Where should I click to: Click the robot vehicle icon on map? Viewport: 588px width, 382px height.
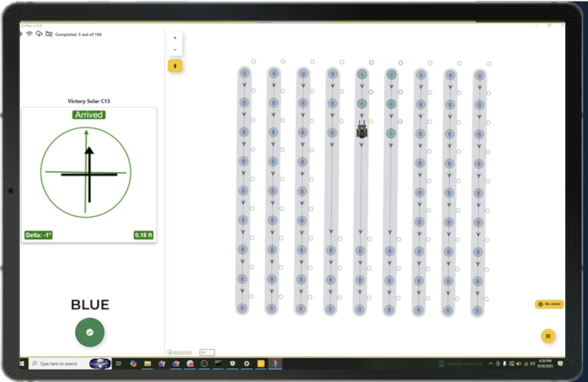point(362,131)
